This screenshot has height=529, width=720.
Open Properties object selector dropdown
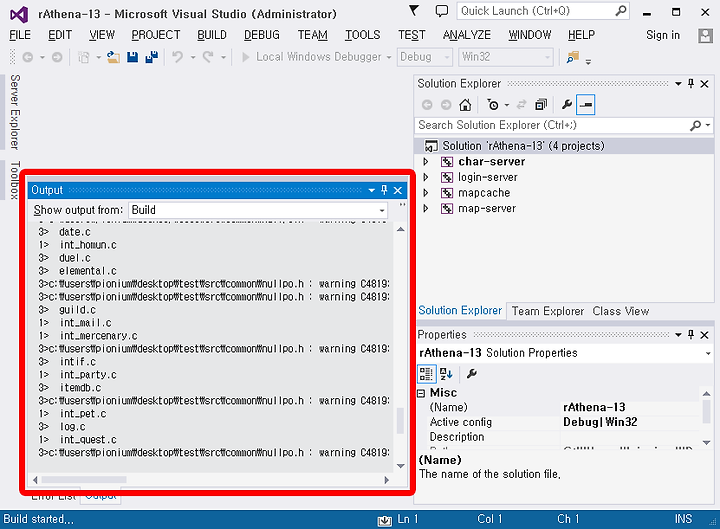coord(708,354)
